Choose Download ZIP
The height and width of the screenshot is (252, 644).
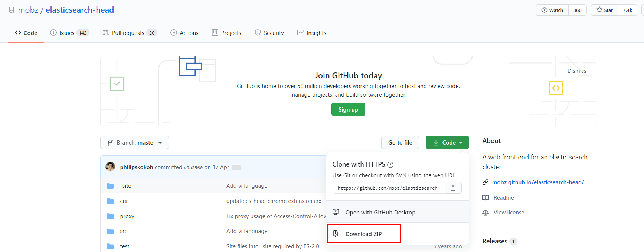click(364, 234)
